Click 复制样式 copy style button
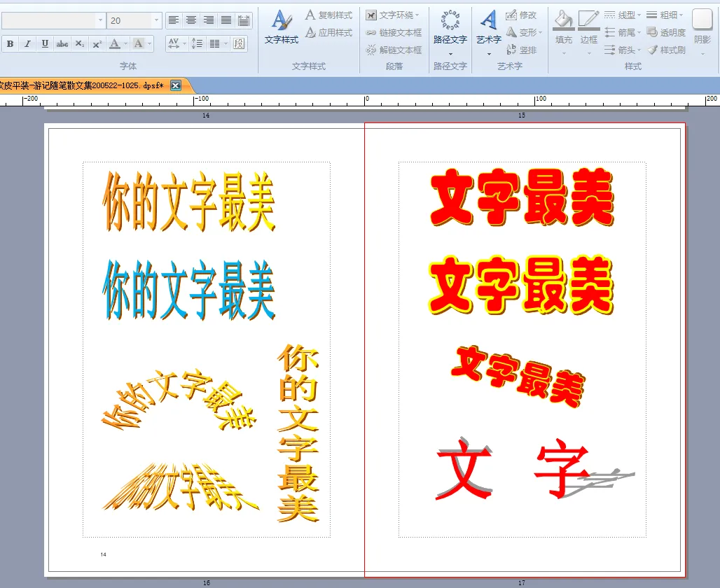This screenshot has width=720, height=588. (328, 15)
